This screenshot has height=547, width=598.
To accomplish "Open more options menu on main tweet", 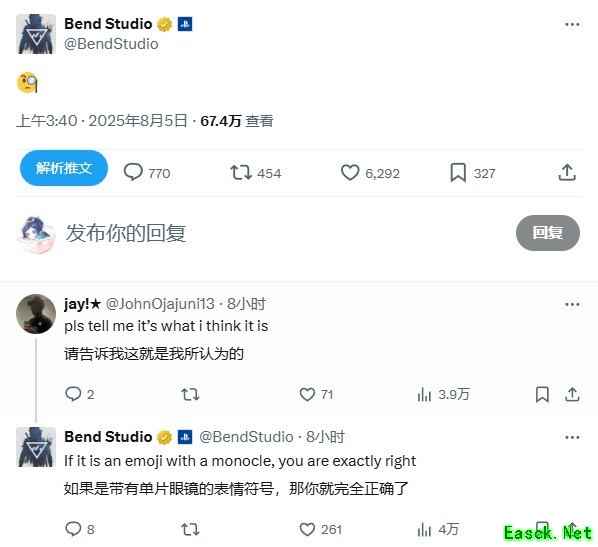I will 572,24.
